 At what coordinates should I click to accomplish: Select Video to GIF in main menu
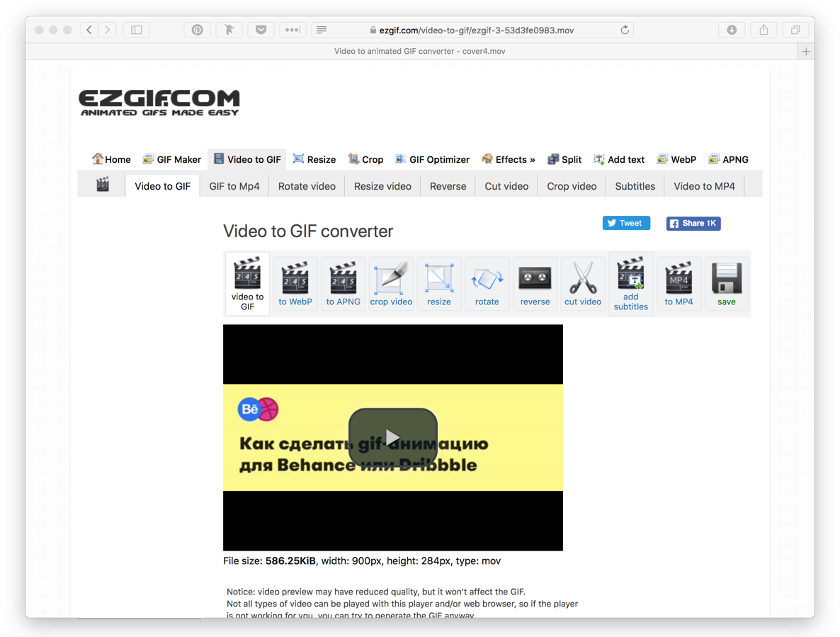point(247,159)
